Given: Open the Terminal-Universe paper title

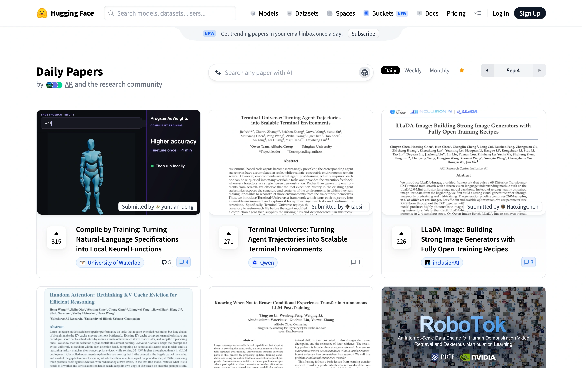Looking at the screenshot, I should tap(298, 239).
